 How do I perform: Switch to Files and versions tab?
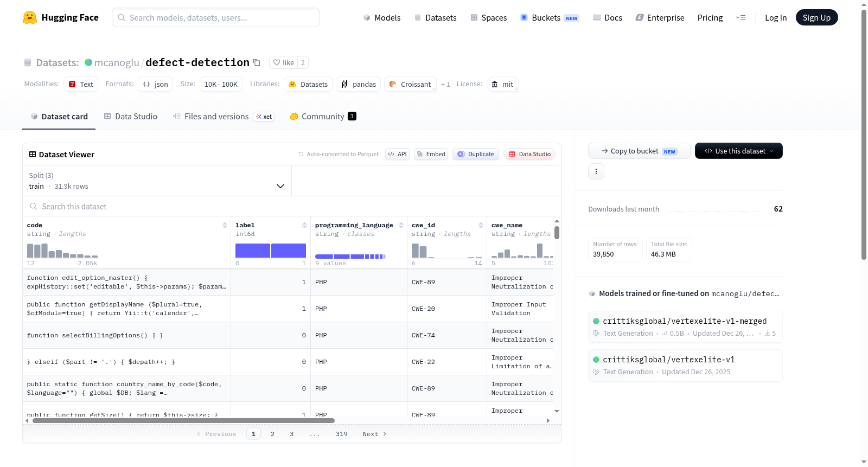coord(223,116)
